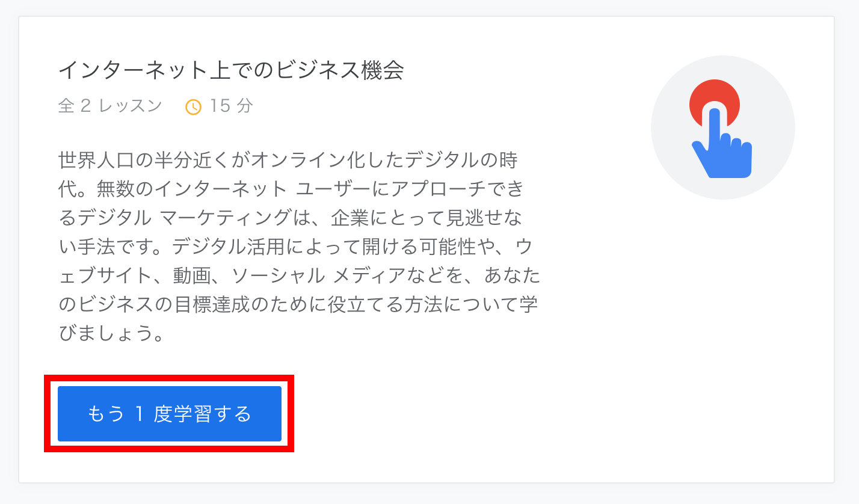Click the final description line "びましょう。"
Image resolution: width=859 pixels, height=504 pixels.
(112, 333)
